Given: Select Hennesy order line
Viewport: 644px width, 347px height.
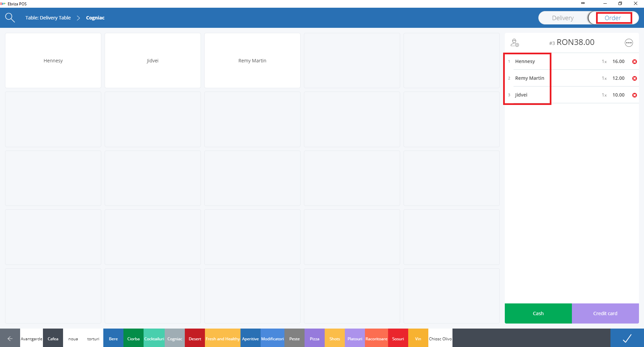Looking at the screenshot, I should [572, 61].
